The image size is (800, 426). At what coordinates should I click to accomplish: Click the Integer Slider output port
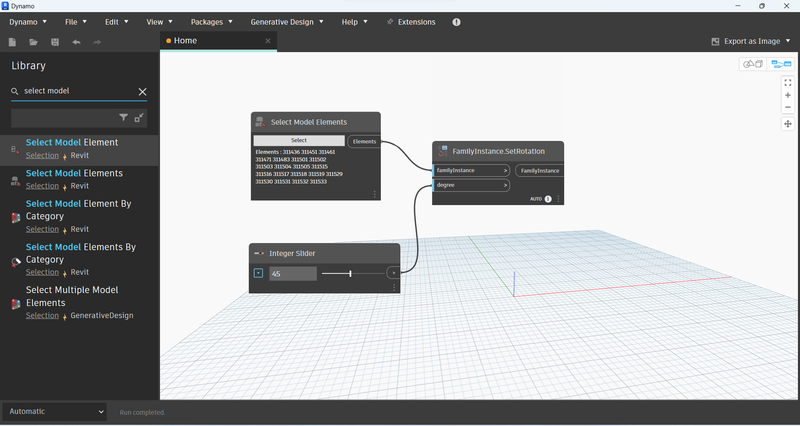[x=393, y=273]
